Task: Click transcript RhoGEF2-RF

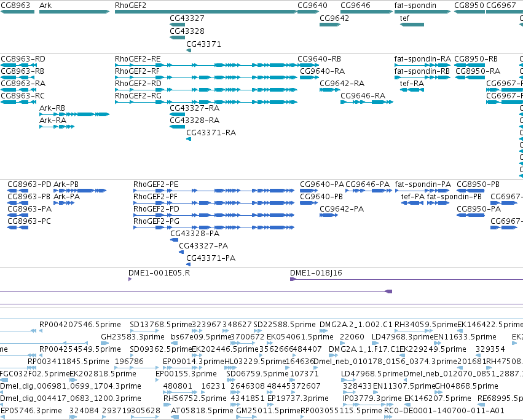Action: 206,77
